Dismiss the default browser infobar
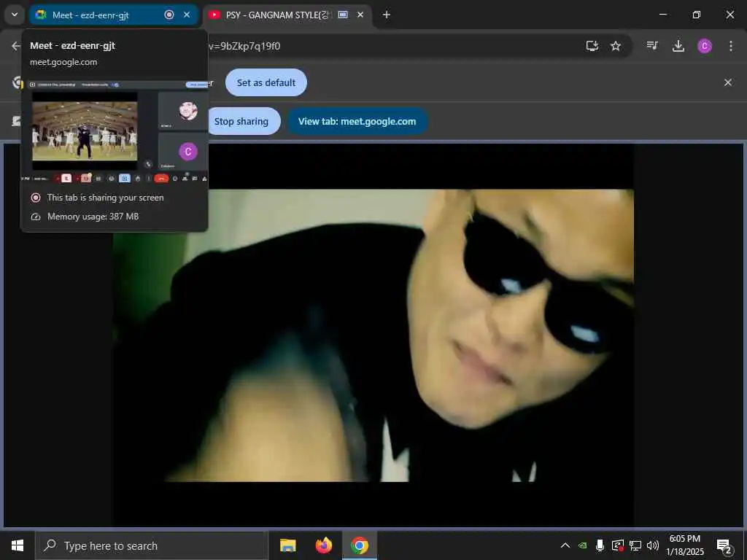 pyautogui.click(x=728, y=82)
